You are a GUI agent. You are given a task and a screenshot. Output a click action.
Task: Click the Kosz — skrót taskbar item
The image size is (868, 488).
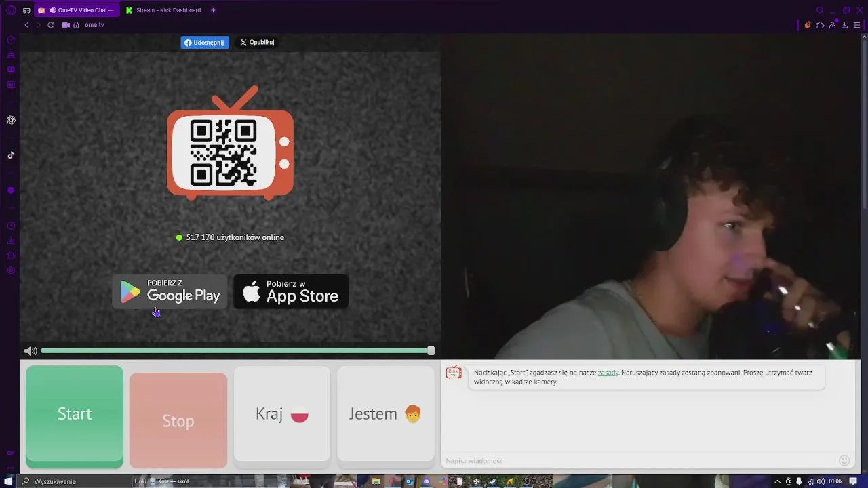(170, 481)
